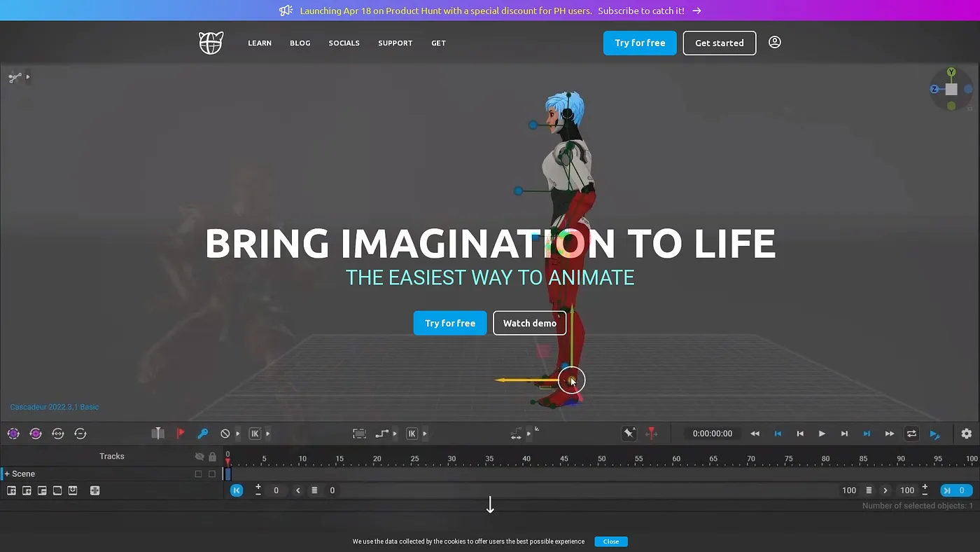Open timeline settings gear
Viewport: 980px width, 552px height.
click(x=966, y=434)
